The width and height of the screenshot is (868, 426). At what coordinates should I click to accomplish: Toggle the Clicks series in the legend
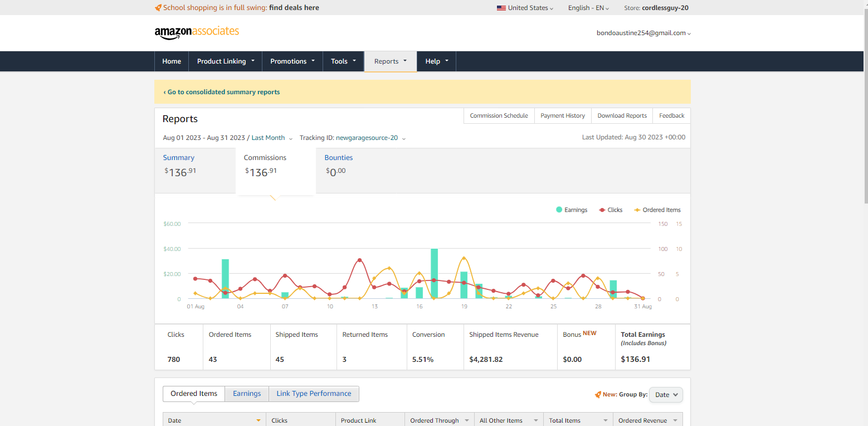tap(610, 210)
